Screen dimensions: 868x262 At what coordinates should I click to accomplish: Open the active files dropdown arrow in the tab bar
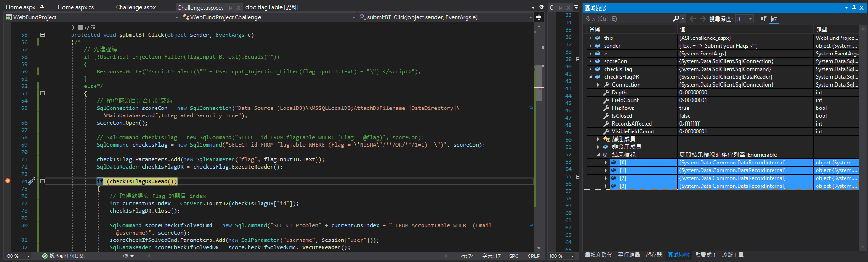point(533,8)
